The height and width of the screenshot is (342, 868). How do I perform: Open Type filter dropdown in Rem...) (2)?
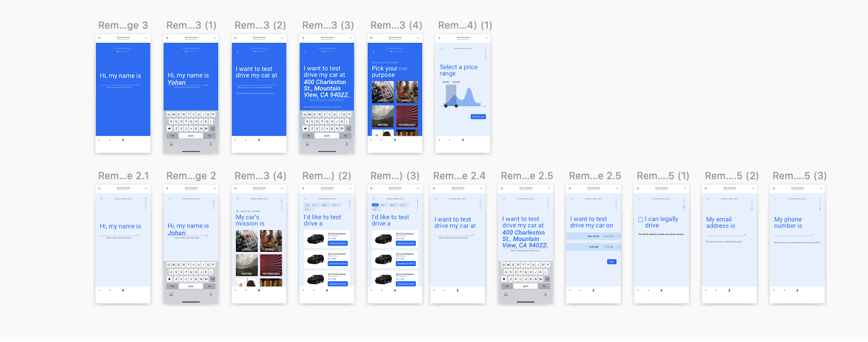[x=308, y=209]
